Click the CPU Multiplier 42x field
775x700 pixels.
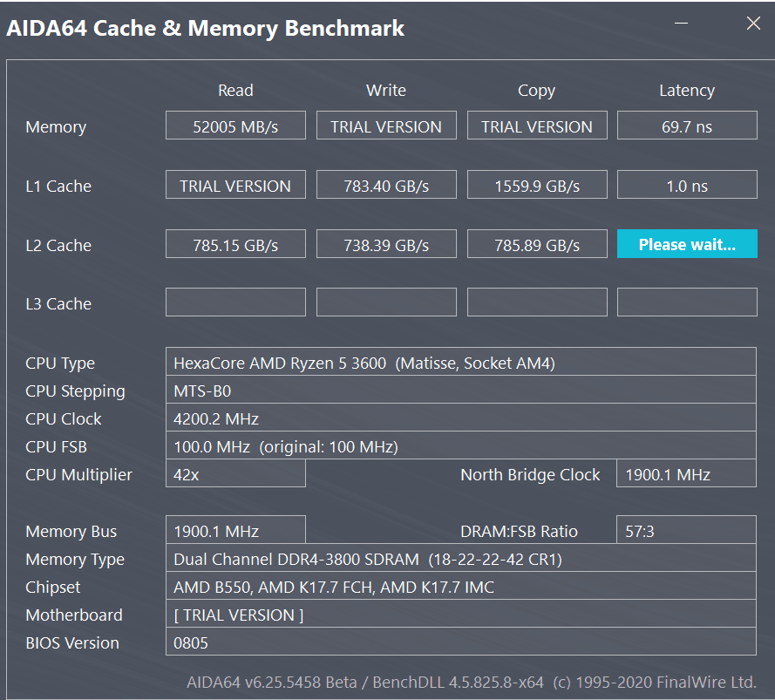pos(235,473)
